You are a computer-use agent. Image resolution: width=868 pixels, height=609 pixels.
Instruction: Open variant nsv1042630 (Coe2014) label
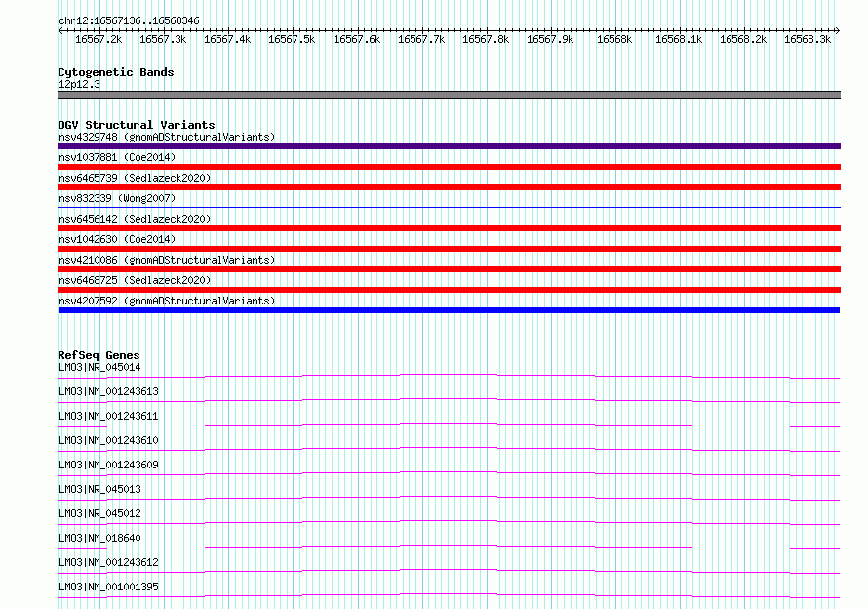[x=117, y=239]
